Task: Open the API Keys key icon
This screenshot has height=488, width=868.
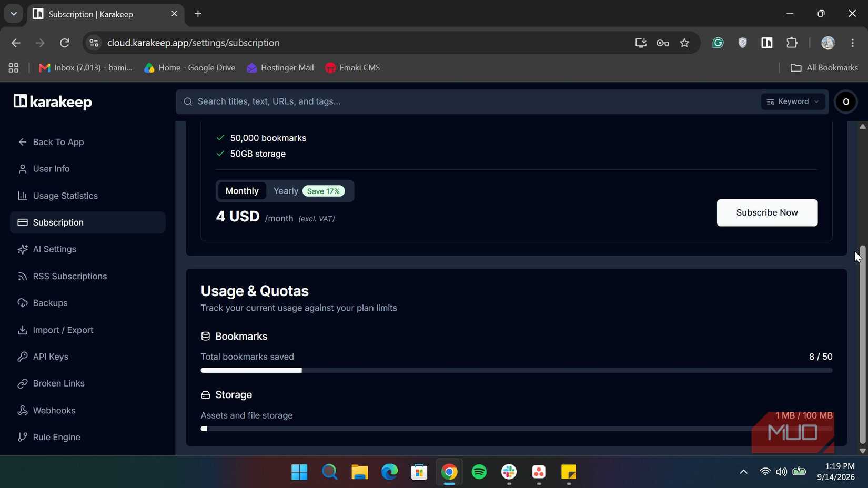Action: click(22, 357)
